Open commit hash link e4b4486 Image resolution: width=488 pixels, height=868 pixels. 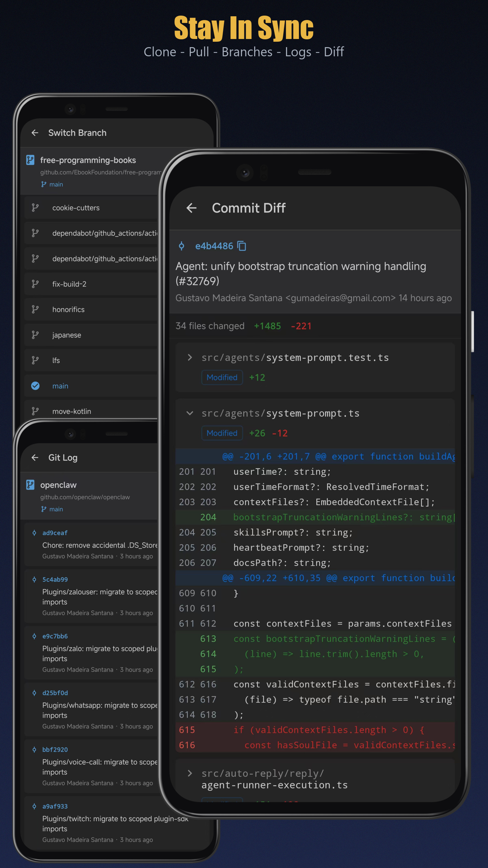pyautogui.click(x=214, y=246)
